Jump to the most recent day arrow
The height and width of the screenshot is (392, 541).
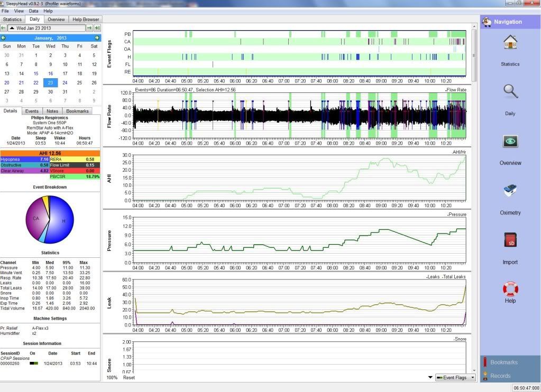pos(97,27)
